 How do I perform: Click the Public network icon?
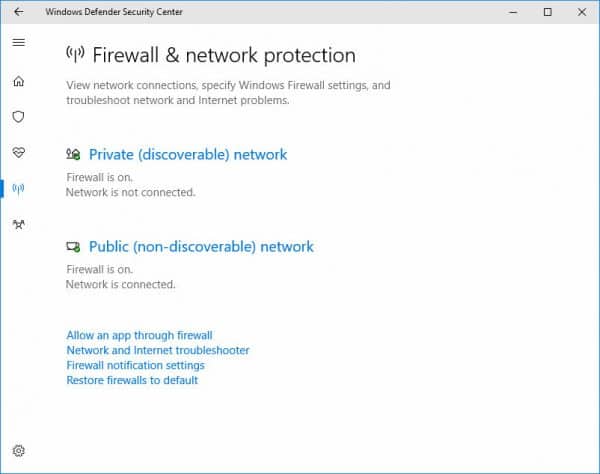coord(73,247)
